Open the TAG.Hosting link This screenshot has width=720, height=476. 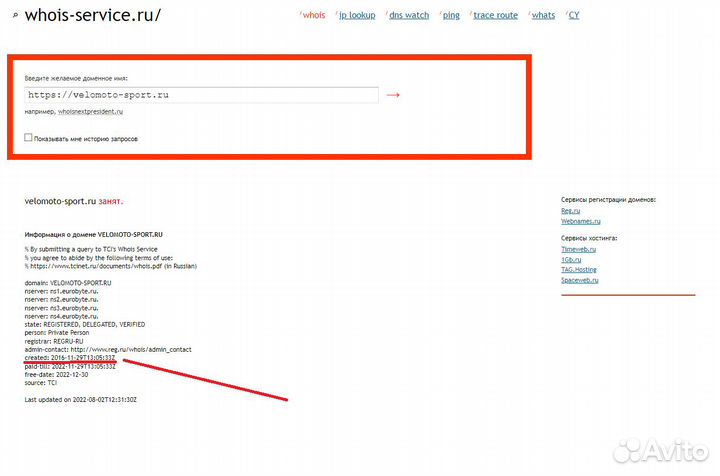(x=579, y=270)
